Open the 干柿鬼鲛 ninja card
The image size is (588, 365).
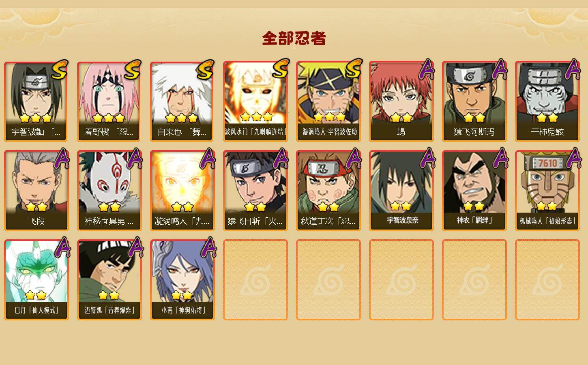547,101
